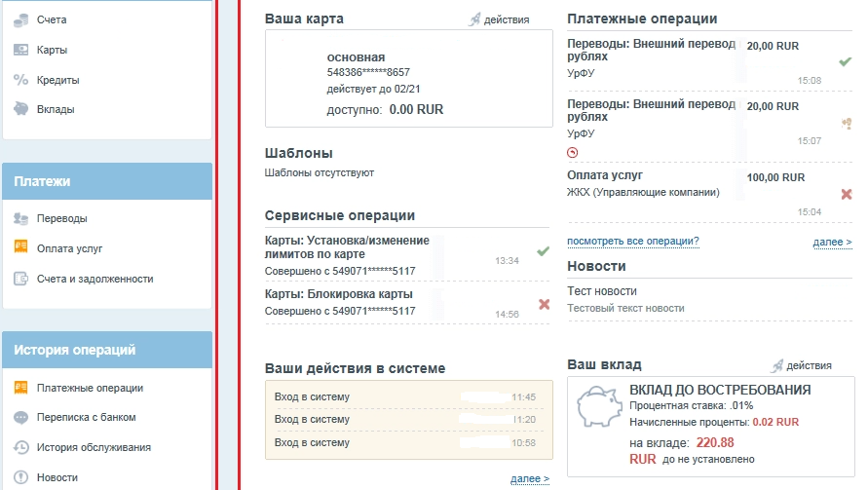Image resolution: width=868 pixels, height=490 pixels.
Task: Click the piggy bank icon beside Вклады
Action: [x=20, y=109]
